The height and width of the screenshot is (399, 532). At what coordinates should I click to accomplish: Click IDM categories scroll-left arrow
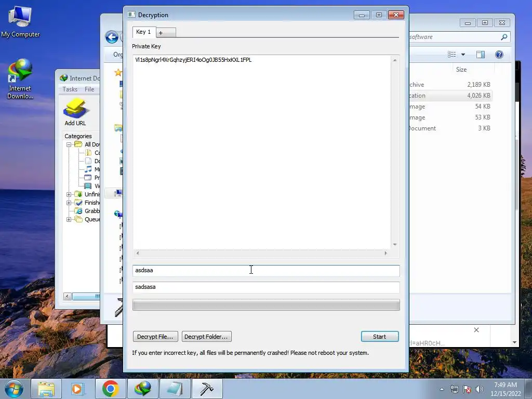pos(67,297)
